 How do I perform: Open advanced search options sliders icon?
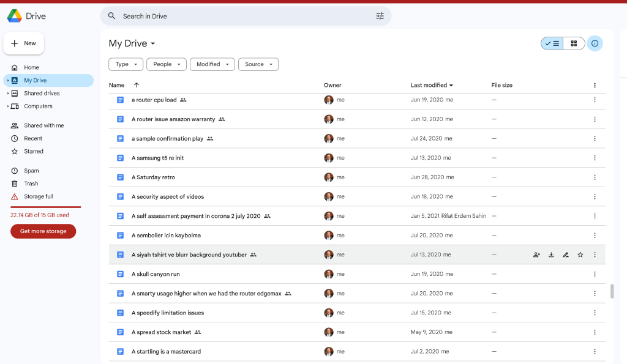[x=380, y=16]
